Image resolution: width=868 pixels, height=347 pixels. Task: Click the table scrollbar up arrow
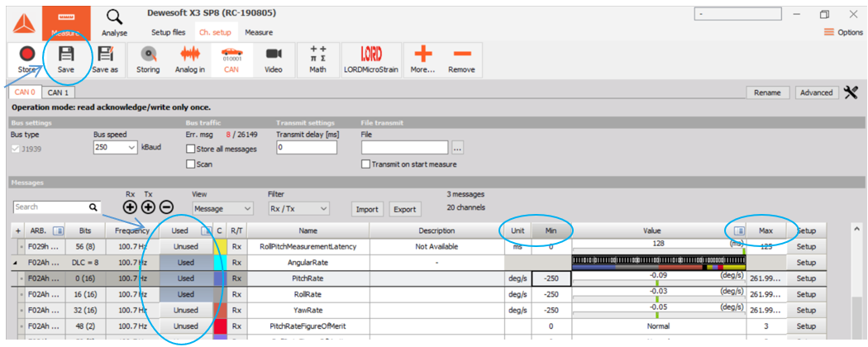(x=857, y=229)
